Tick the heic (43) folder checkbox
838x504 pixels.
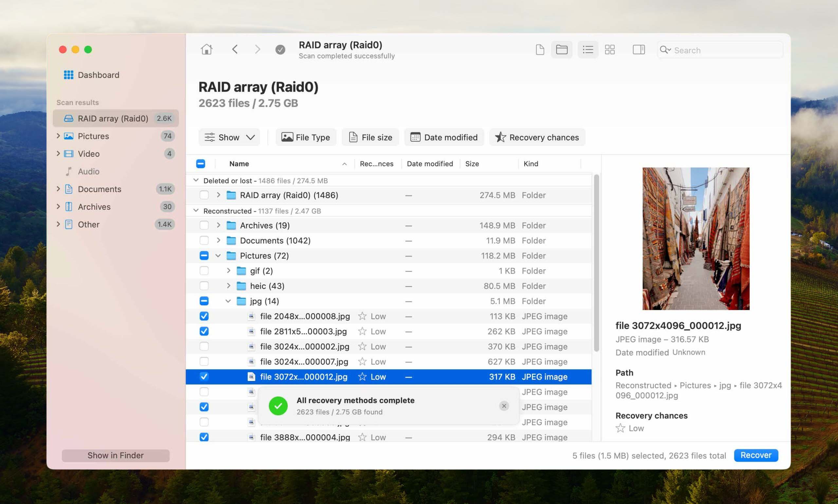point(204,286)
